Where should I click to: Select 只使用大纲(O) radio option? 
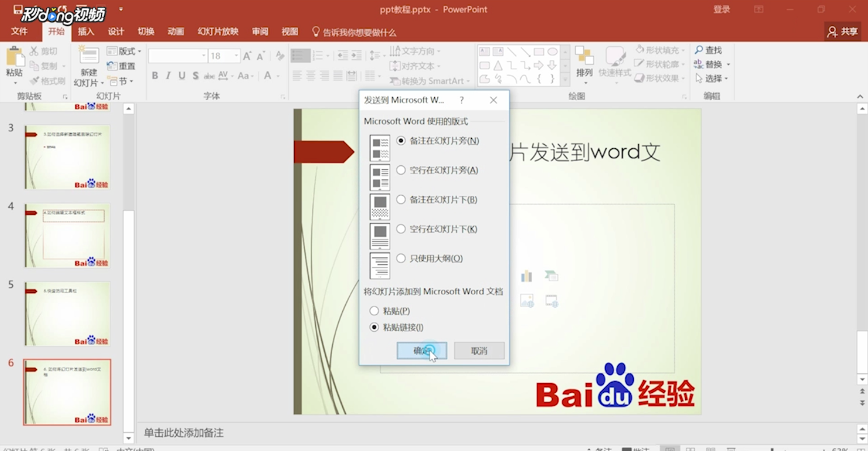tap(430, 259)
